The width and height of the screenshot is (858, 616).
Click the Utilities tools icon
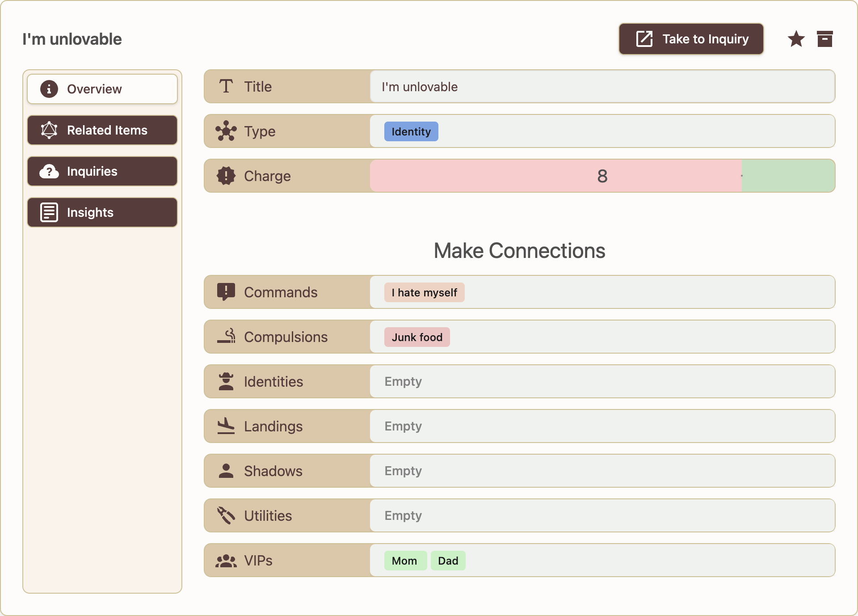pyautogui.click(x=226, y=515)
